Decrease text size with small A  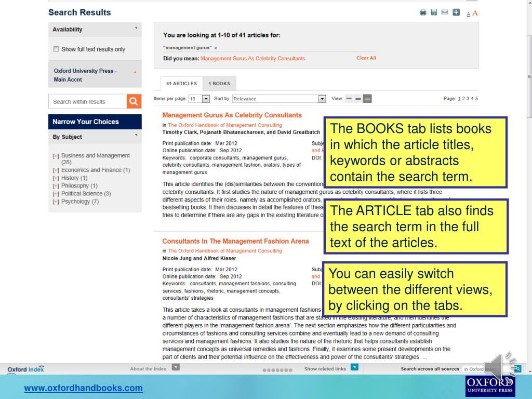point(468,14)
